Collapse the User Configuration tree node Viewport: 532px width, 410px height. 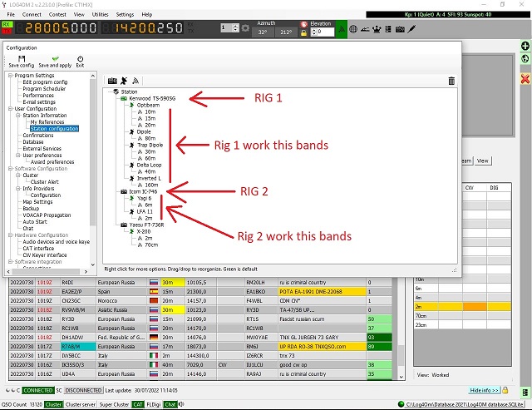pos(11,109)
